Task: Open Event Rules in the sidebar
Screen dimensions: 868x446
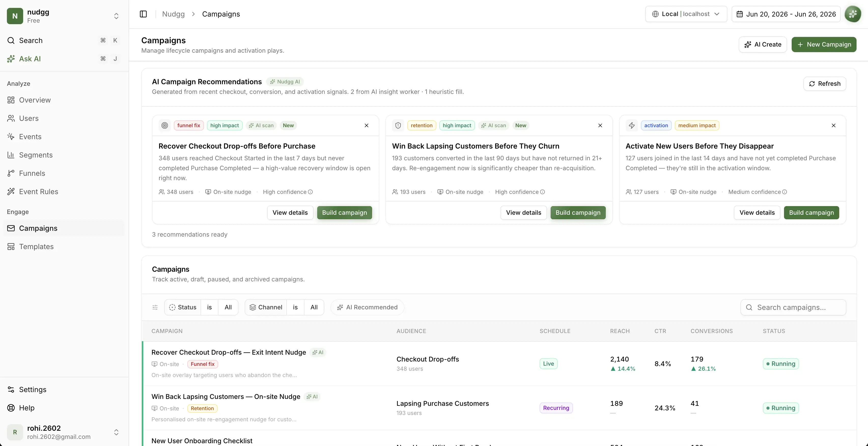Action: click(x=64, y=192)
